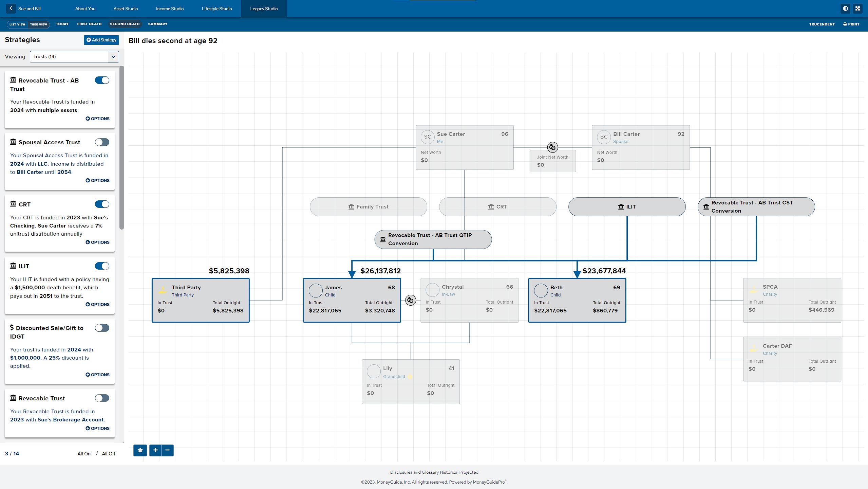The width and height of the screenshot is (868, 489).
Task: Turn off the CRT strategy toggle
Action: point(102,204)
